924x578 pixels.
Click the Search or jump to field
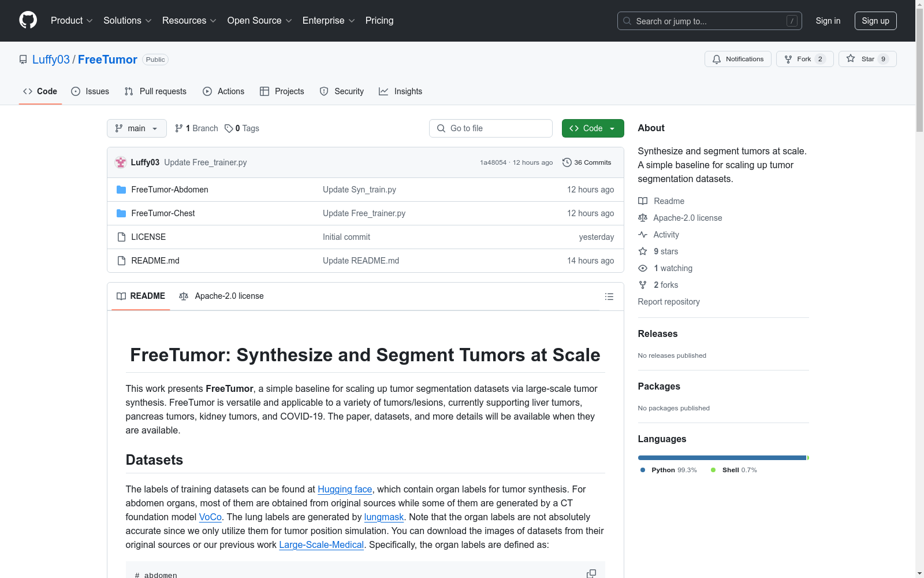click(x=710, y=21)
